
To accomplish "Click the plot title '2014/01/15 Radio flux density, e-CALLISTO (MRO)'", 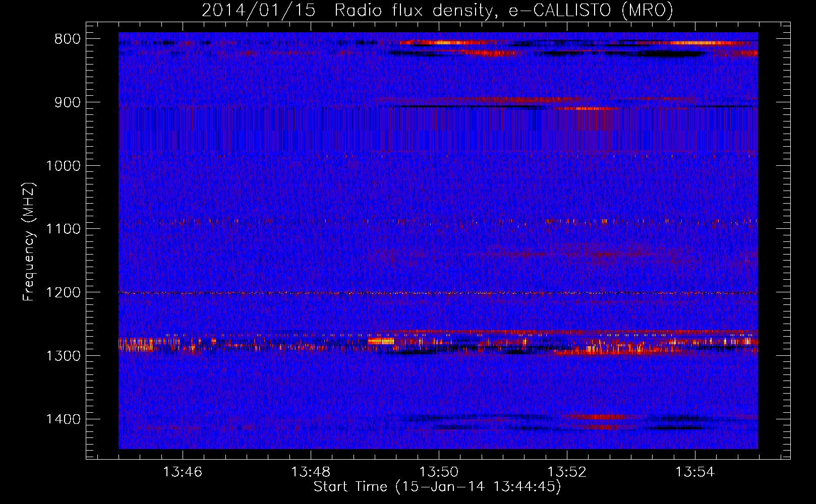I will coord(437,10).
